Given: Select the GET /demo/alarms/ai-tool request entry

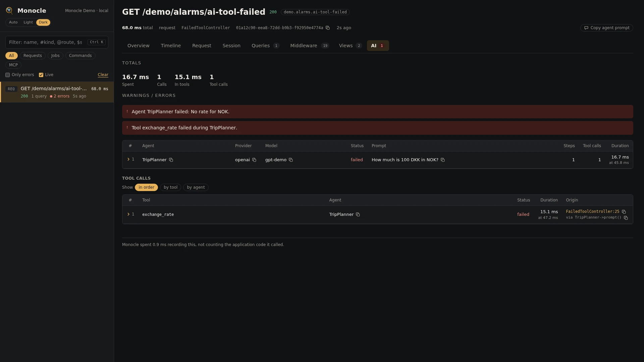Looking at the screenshot, I should click(x=57, y=92).
